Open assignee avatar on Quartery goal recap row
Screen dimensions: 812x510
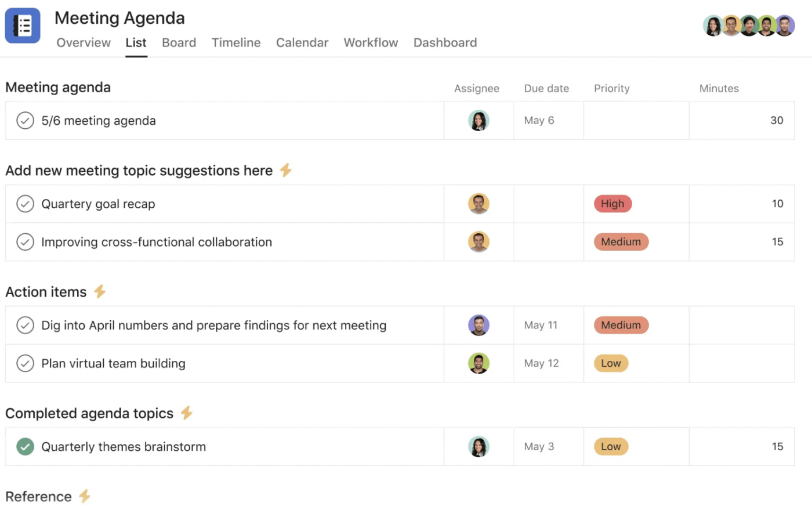click(478, 204)
